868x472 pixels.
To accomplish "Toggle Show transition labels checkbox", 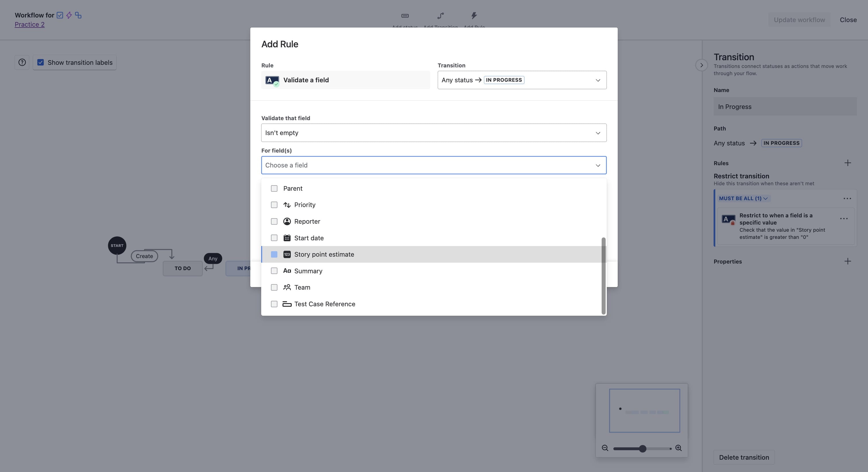I will pyautogui.click(x=40, y=62).
